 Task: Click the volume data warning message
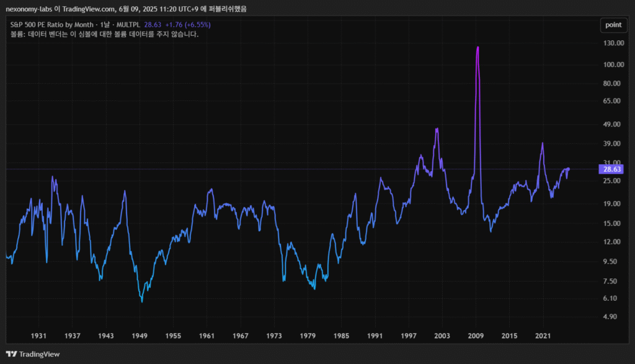pos(104,34)
